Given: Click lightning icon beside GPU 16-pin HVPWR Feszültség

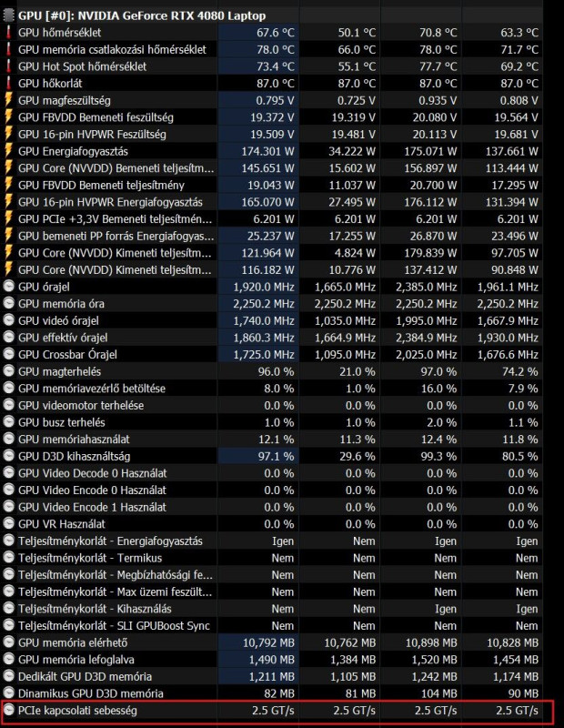Looking at the screenshot, I should pyautogui.click(x=8, y=134).
